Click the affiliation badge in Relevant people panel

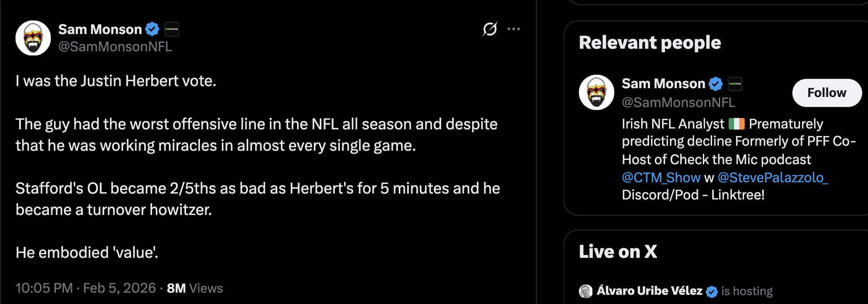[735, 84]
